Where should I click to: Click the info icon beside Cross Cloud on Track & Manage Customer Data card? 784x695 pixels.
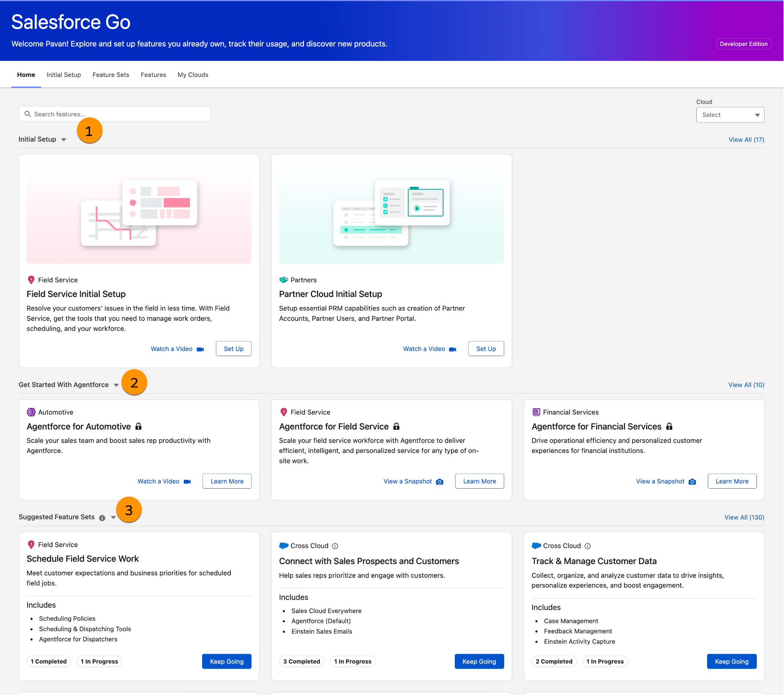click(x=588, y=546)
